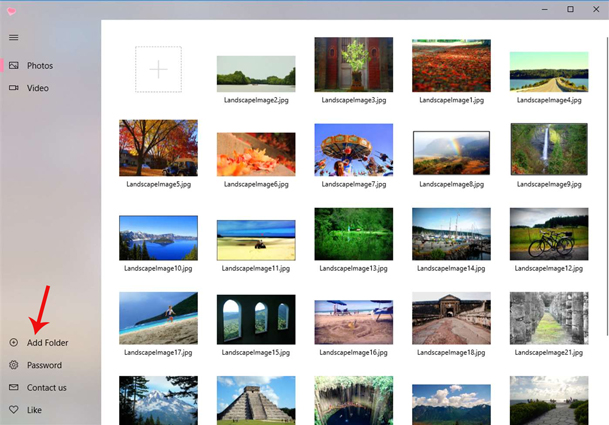Click the LandscapeImage14.jpg file name
Viewport: 609px width, 425px height.
451,268
